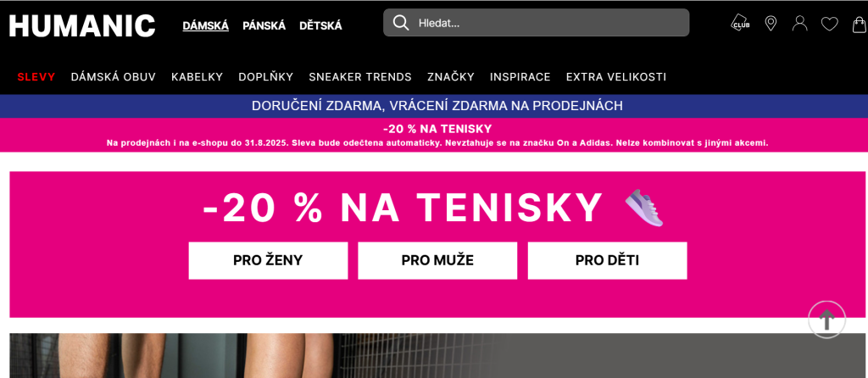The width and height of the screenshot is (868, 378).
Task: Switch to the PÁNSKÁ section
Action: (264, 25)
